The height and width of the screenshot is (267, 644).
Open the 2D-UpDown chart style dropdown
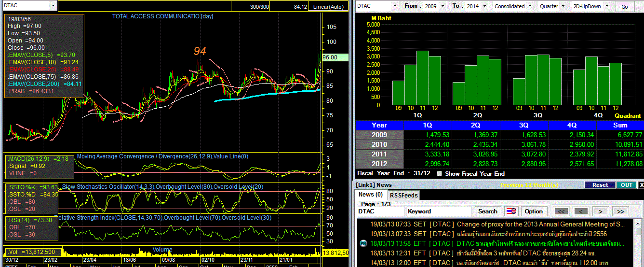pyautogui.click(x=606, y=6)
